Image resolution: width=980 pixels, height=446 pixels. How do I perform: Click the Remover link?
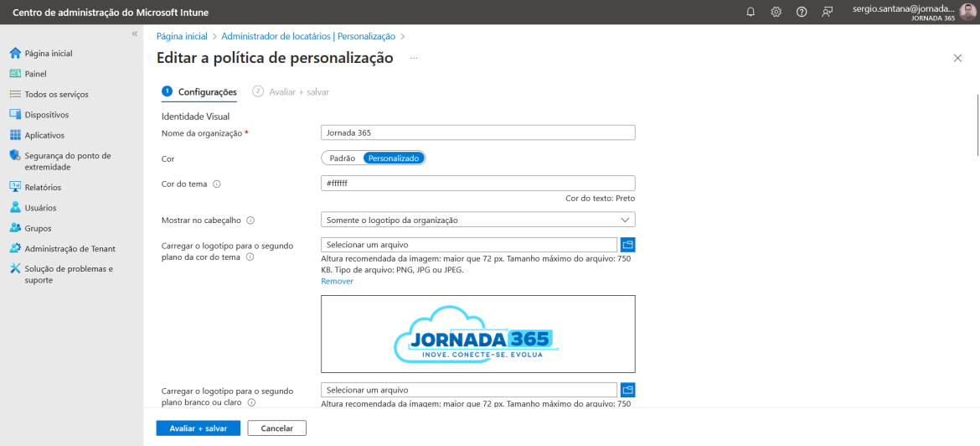click(x=337, y=282)
